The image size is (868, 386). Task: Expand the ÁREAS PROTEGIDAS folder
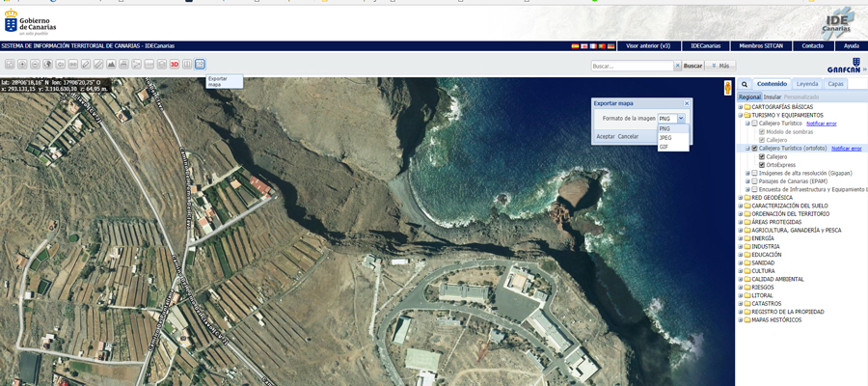pyautogui.click(x=741, y=222)
